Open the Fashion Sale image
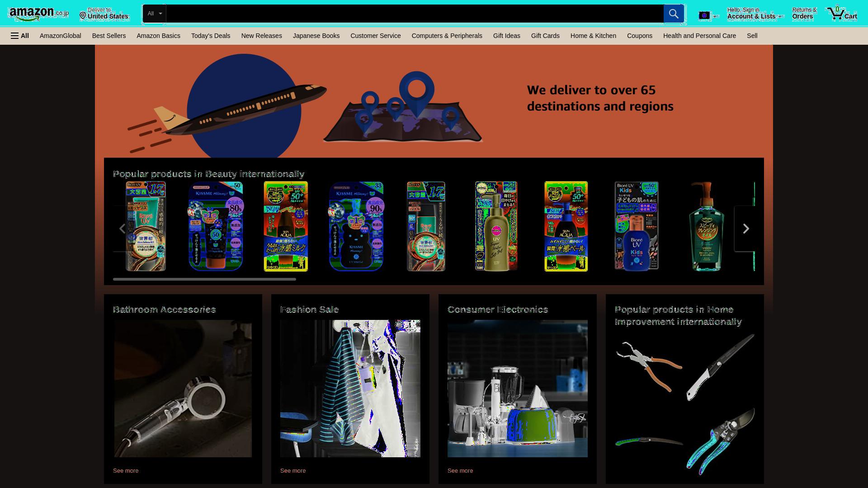The height and width of the screenshot is (488, 868). pos(350,389)
